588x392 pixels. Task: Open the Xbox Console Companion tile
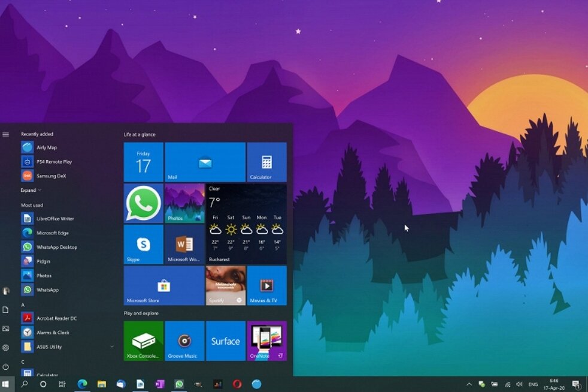144,341
